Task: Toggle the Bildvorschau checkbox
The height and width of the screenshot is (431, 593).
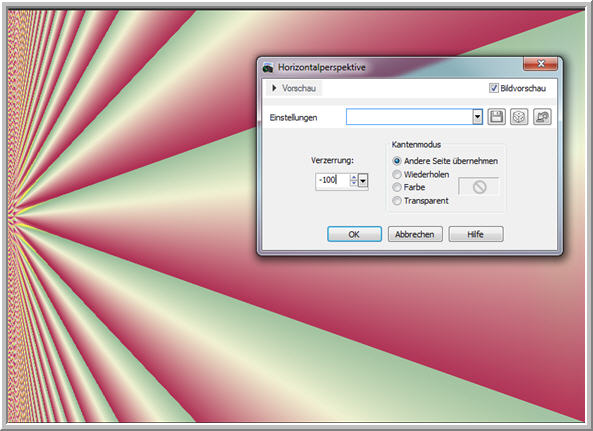Action: point(494,88)
